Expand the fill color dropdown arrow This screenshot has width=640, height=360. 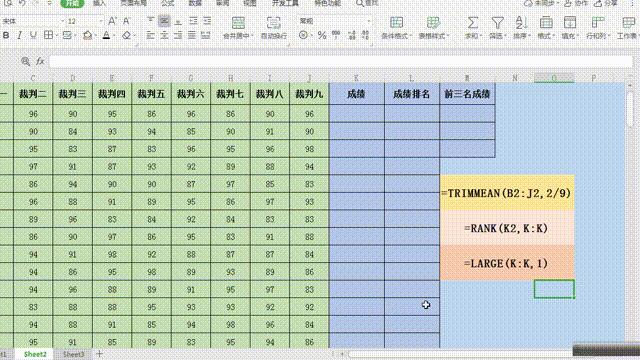[95, 36]
